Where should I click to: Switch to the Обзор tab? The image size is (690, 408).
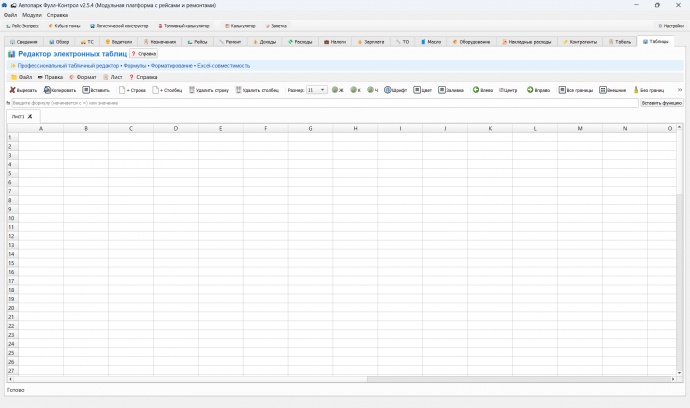point(59,42)
